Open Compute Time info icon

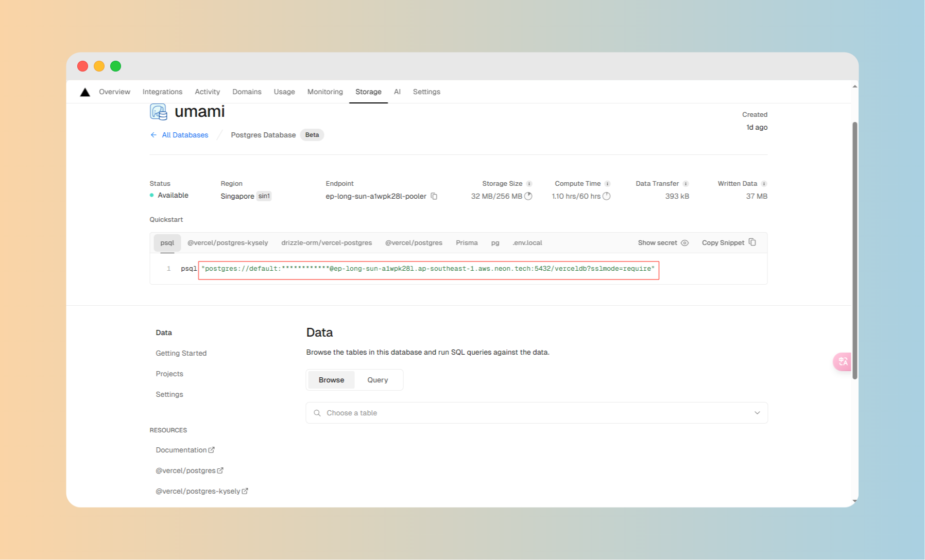pyautogui.click(x=608, y=184)
